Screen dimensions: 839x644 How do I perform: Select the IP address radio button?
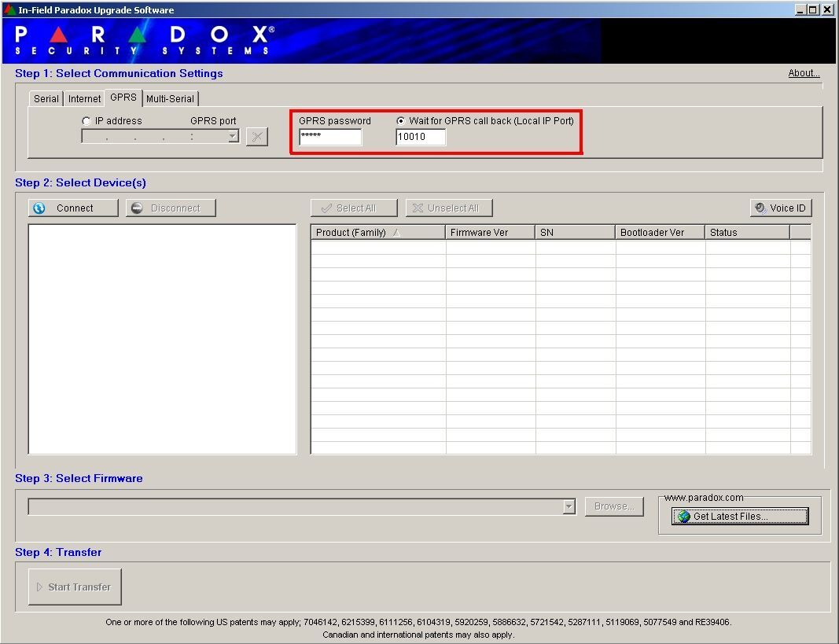pos(86,121)
